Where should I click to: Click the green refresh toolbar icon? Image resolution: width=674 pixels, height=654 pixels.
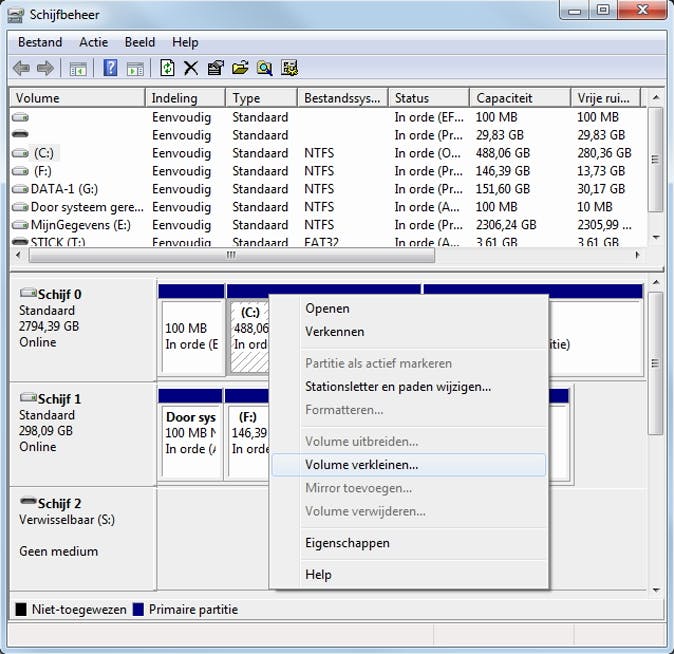pyautogui.click(x=167, y=68)
